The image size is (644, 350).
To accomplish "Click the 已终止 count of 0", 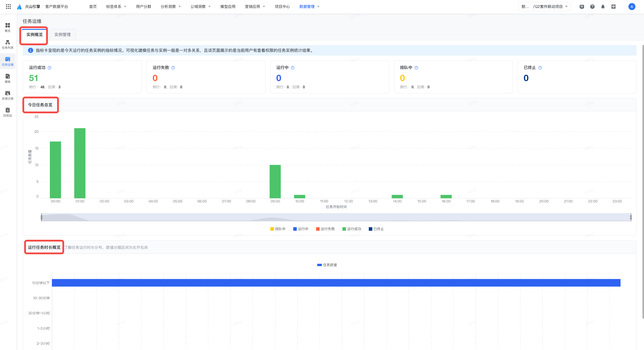I will (x=526, y=78).
